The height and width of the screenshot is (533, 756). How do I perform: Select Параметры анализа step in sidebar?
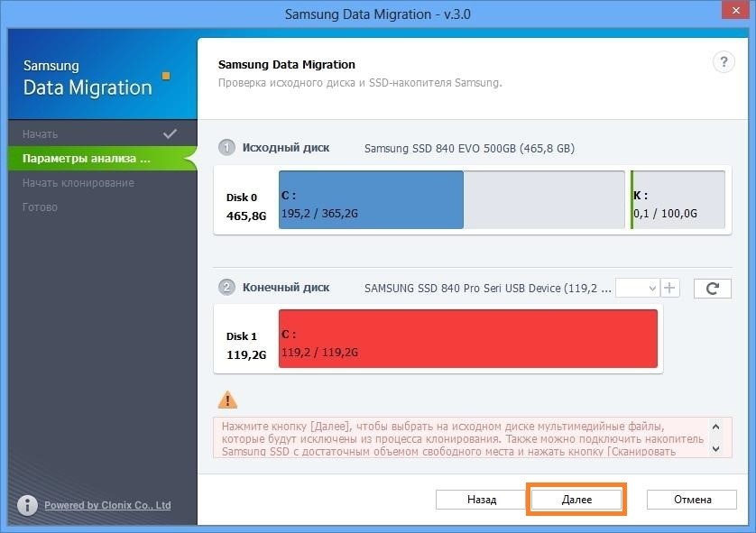(x=87, y=159)
